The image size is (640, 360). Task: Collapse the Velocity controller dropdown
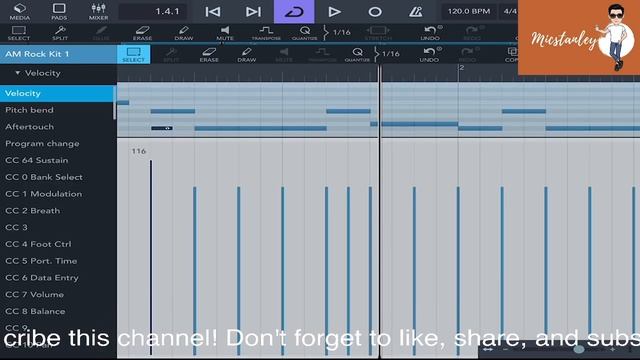tap(38, 73)
